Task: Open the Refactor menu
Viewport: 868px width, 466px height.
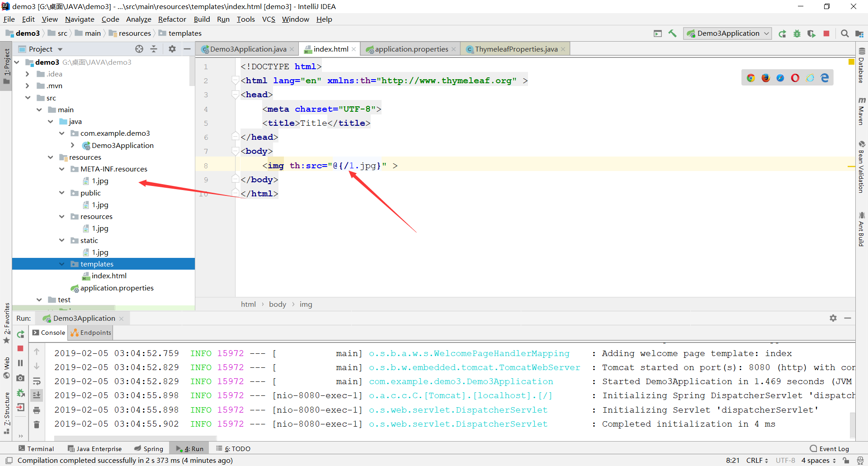Action: (x=172, y=19)
